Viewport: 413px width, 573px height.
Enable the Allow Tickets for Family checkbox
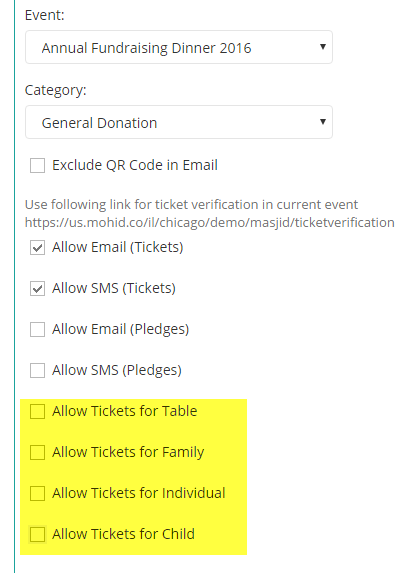click(x=37, y=452)
